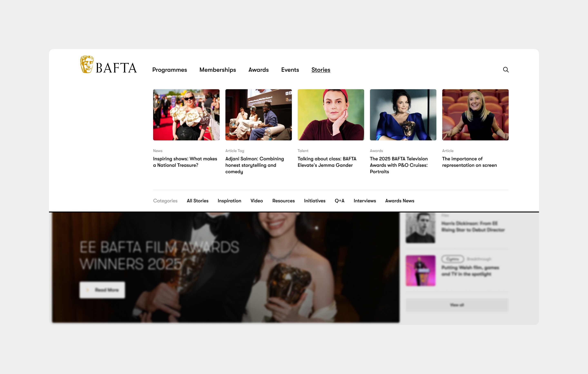Choose the Q+A category
The image size is (588, 374).
point(339,201)
